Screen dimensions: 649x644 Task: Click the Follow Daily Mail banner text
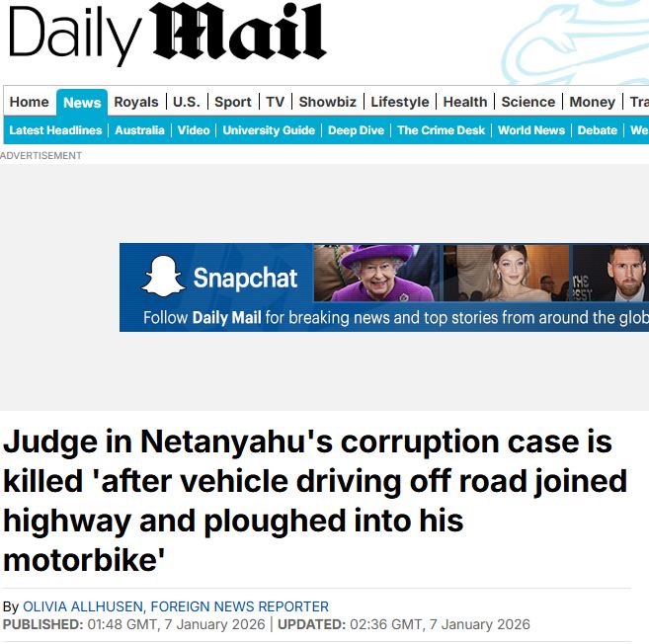pos(395,318)
